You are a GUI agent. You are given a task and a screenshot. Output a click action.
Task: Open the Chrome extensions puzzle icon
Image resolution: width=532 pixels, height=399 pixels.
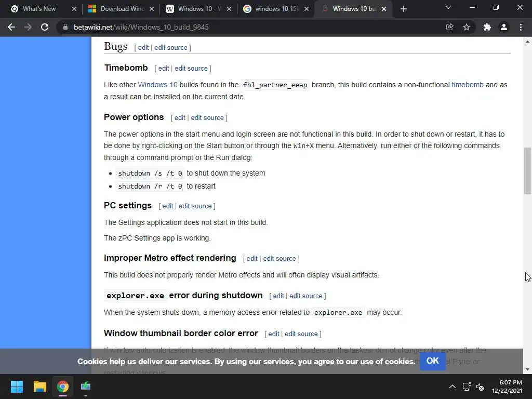(487, 27)
